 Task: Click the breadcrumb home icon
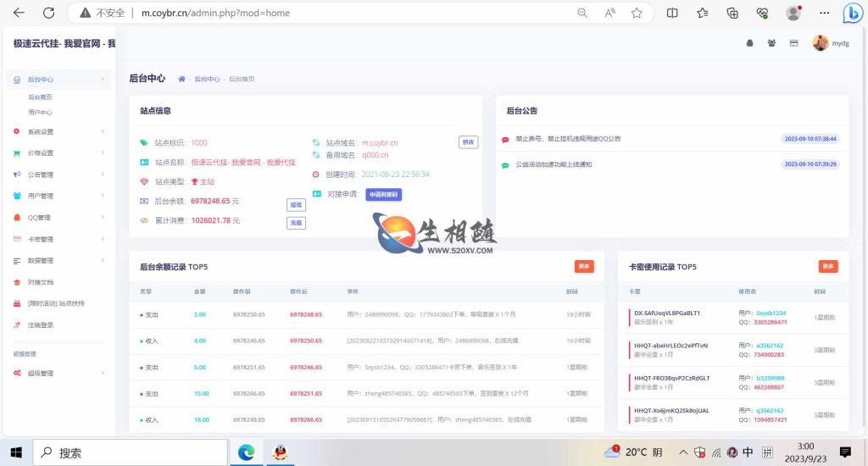click(181, 79)
